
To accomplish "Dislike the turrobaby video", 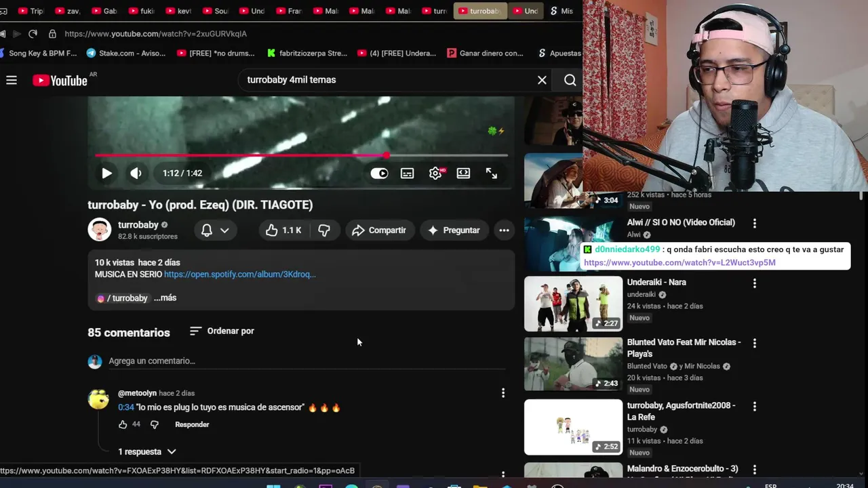I will pyautogui.click(x=324, y=230).
